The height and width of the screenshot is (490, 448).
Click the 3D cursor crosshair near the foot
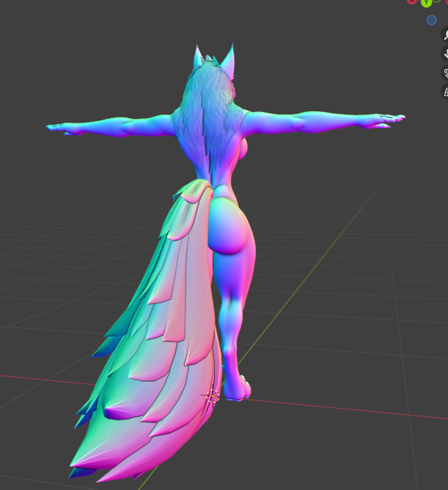tap(213, 396)
